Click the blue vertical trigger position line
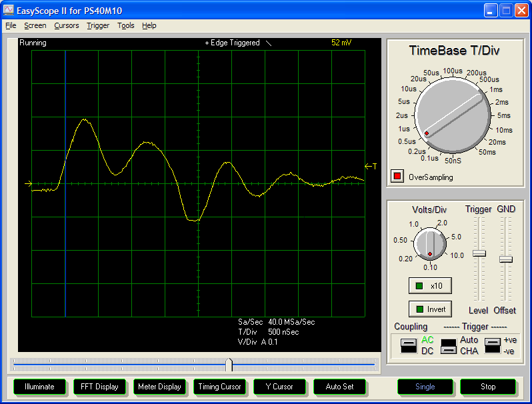The image size is (532, 404). click(65, 183)
